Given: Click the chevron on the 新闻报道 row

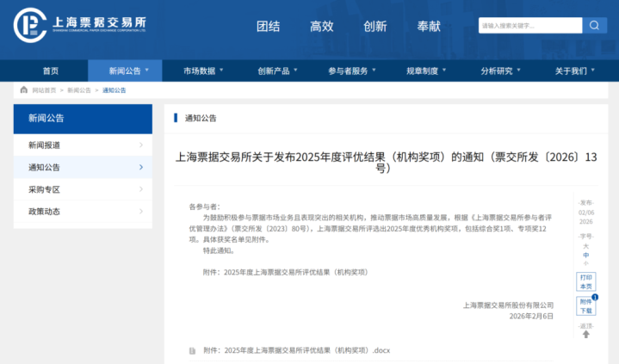Looking at the screenshot, I should tap(141, 145).
